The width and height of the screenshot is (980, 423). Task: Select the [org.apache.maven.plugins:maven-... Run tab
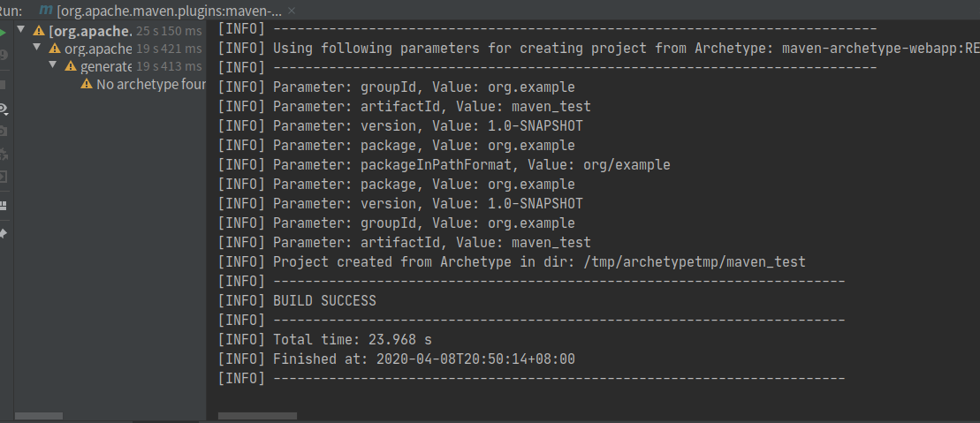pos(168,11)
